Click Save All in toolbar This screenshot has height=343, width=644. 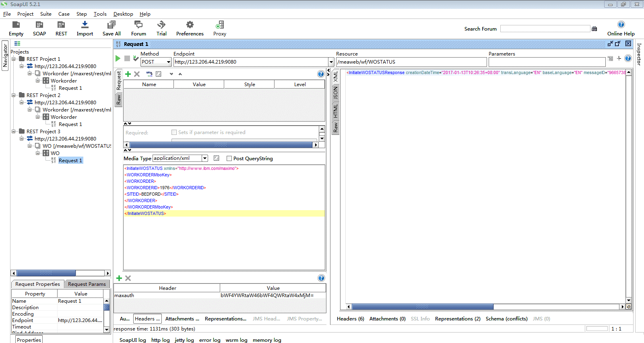[111, 29]
